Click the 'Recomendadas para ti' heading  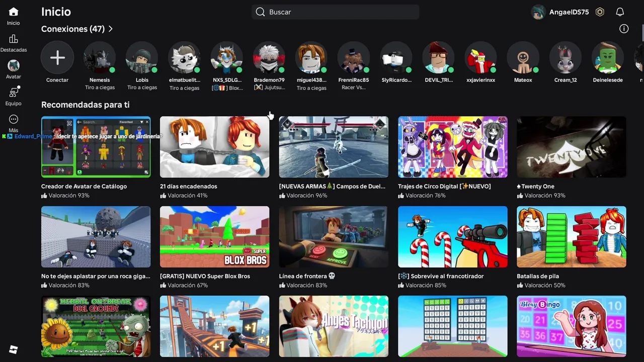coord(86,105)
